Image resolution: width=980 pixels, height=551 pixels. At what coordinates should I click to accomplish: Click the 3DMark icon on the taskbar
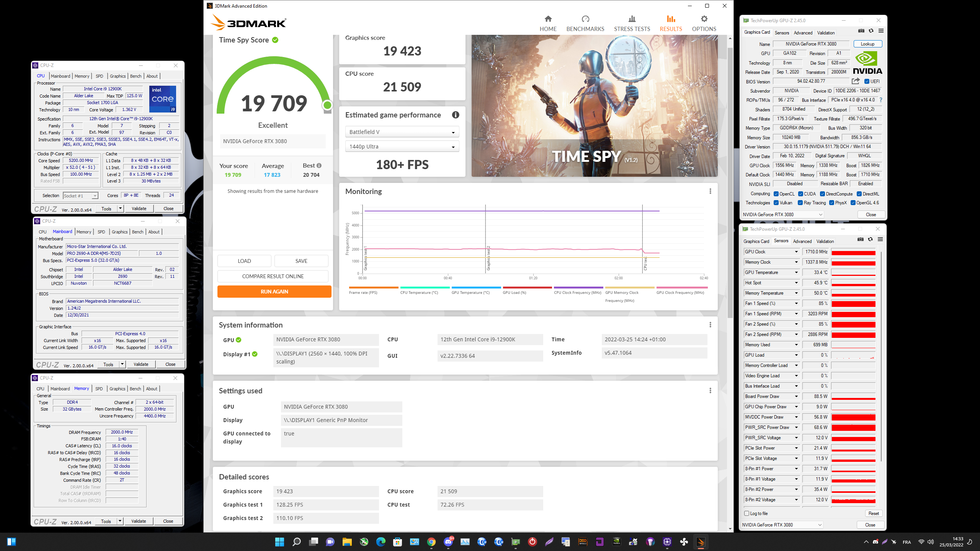701,541
